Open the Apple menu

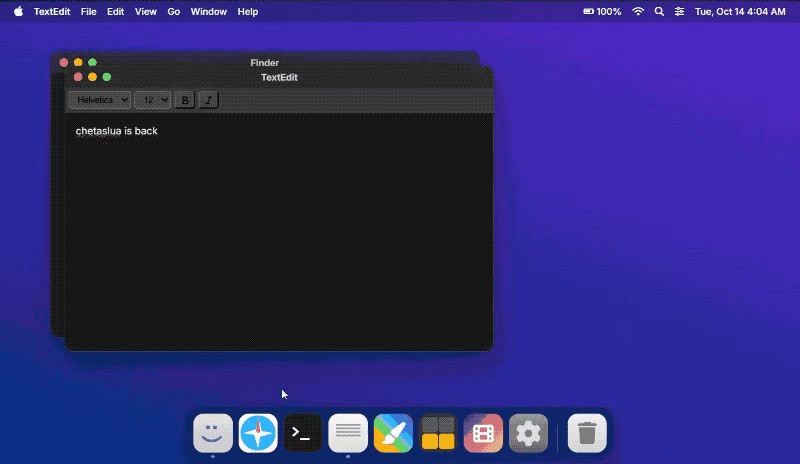point(18,11)
